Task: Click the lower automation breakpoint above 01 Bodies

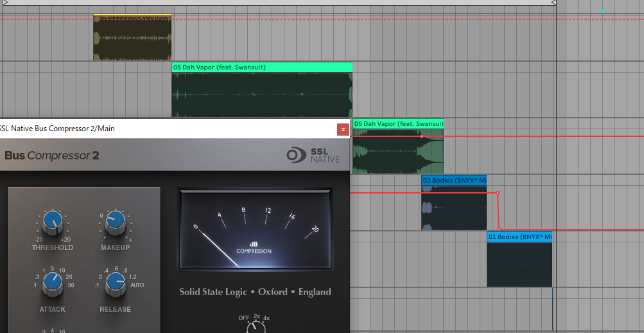Action: 499,230
